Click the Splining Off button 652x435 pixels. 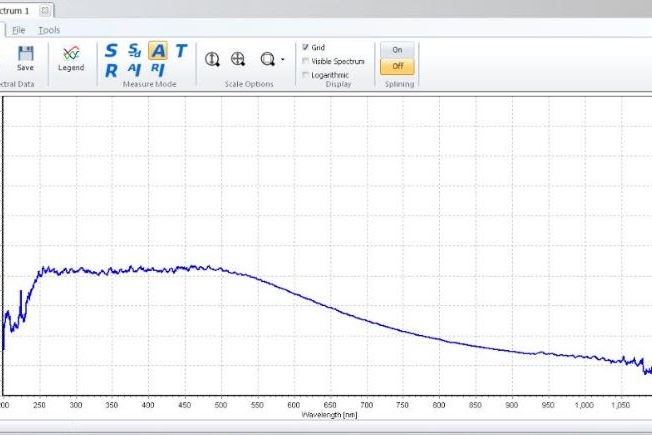tap(397, 66)
